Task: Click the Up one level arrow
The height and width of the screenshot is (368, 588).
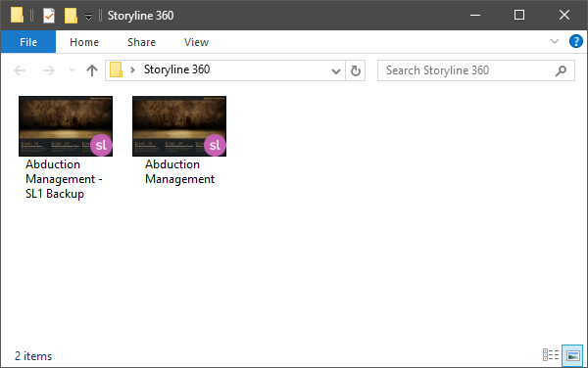Action: click(92, 70)
